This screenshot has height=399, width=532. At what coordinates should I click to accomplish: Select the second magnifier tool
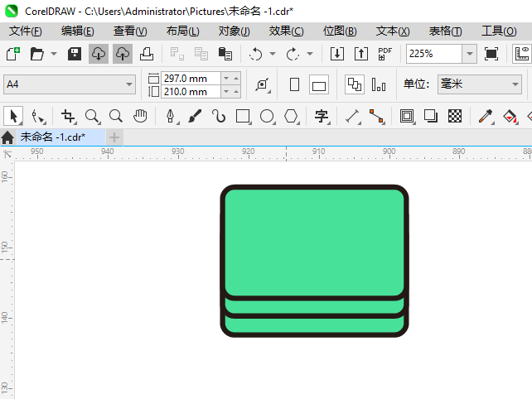click(116, 116)
